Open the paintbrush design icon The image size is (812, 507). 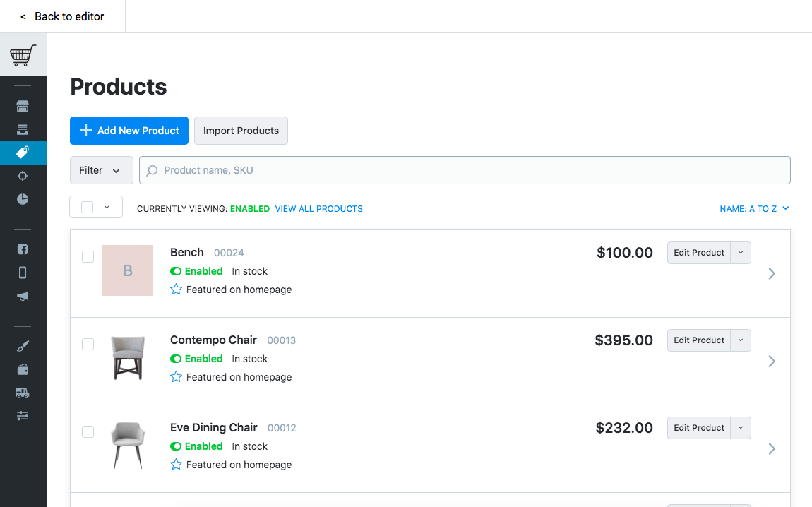pyautogui.click(x=23, y=346)
